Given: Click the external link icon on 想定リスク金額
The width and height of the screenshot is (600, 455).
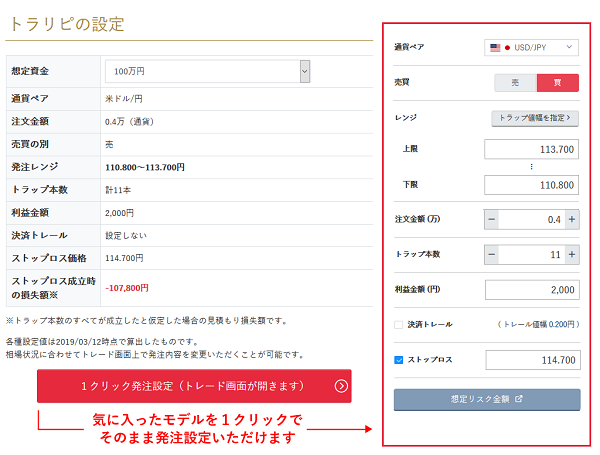Looking at the screenshot, I should (518, 399).
